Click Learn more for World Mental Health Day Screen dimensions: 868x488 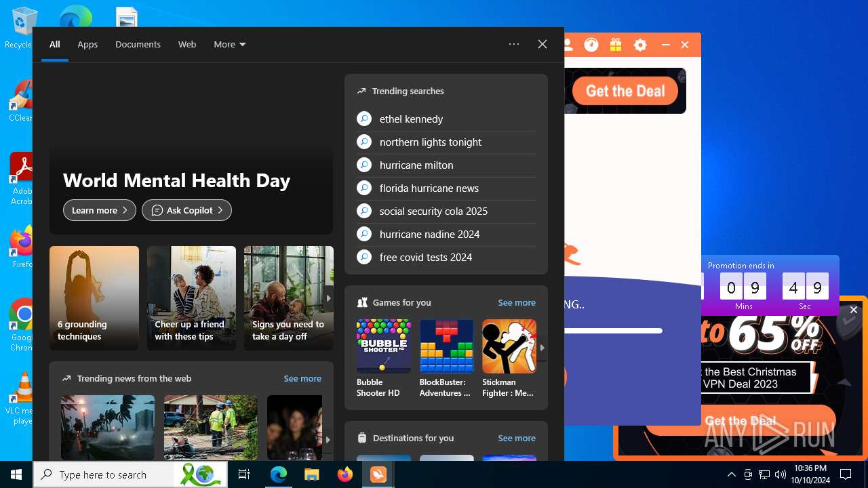(100, 210)
